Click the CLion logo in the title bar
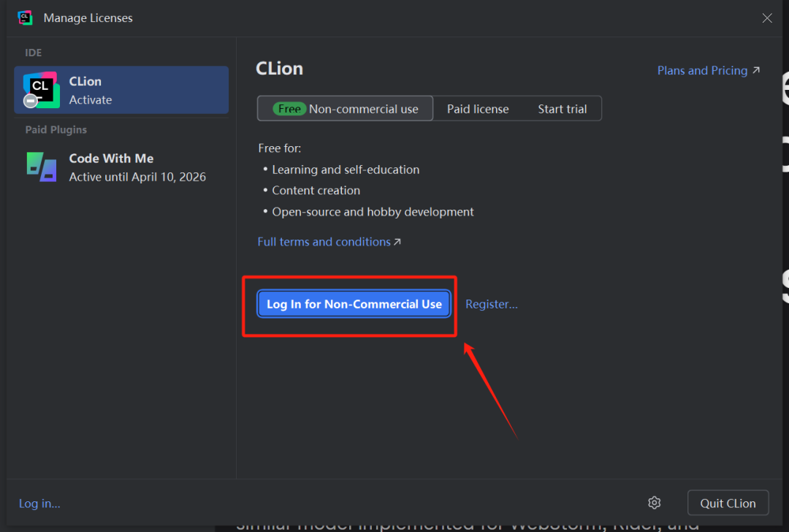The height and width of the screenshot is (532, 789). [25, 18]
